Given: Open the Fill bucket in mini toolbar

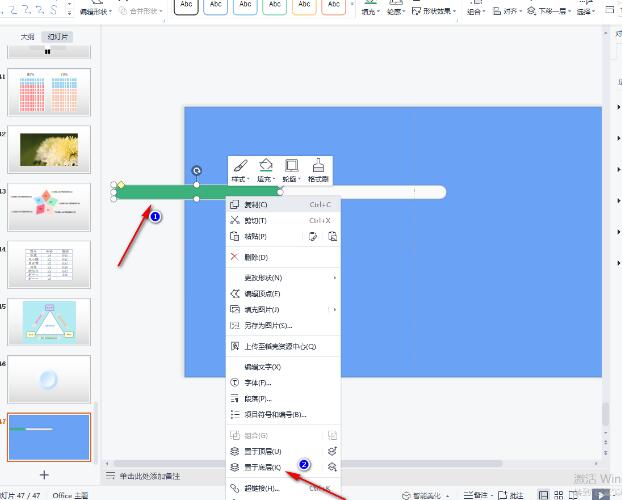Looking at the screenshot, I should pyautogui.click(x=265, y=168).
